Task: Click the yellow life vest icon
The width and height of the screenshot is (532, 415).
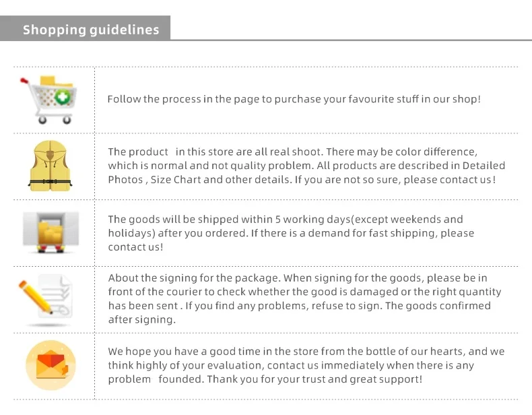Action: (x=51, y=166)
